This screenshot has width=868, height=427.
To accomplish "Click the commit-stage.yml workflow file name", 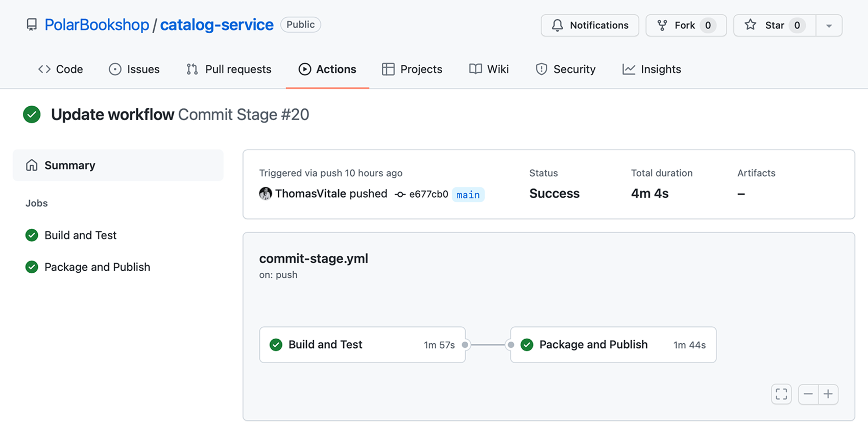I will [x=314, y=258].
